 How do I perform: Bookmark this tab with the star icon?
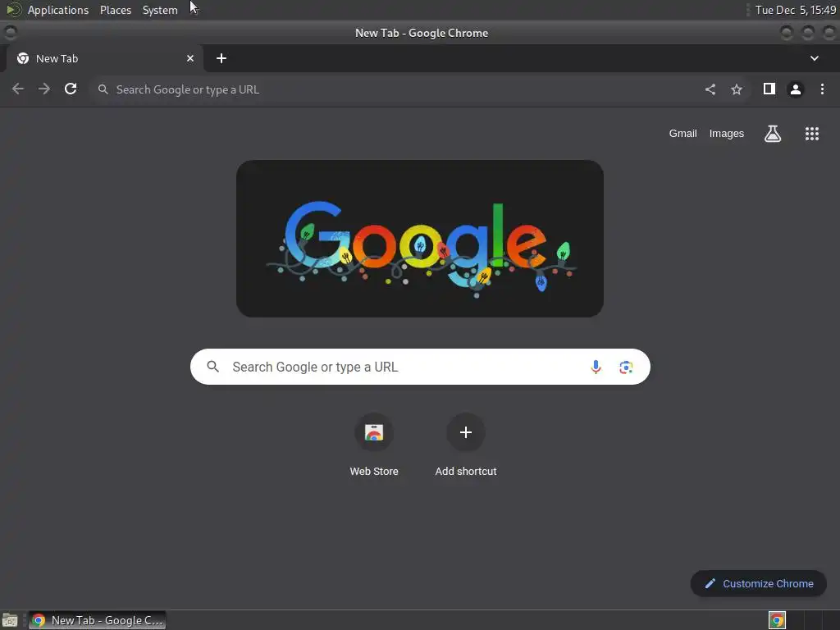click(737, 89)
